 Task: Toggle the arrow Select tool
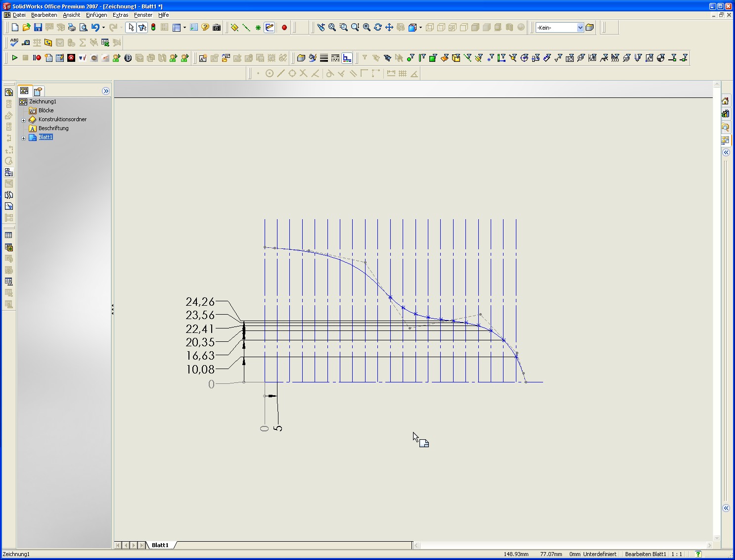(131, 28)
